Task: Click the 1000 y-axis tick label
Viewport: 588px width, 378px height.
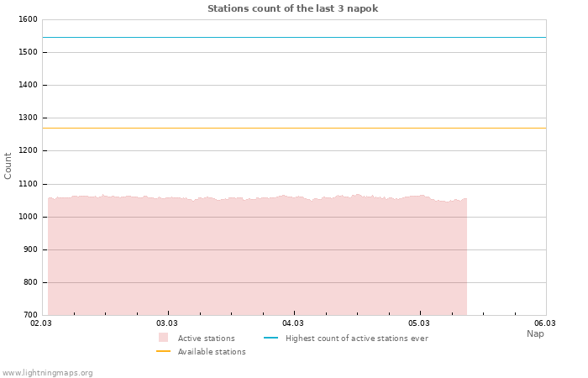Action: [27, 217]
